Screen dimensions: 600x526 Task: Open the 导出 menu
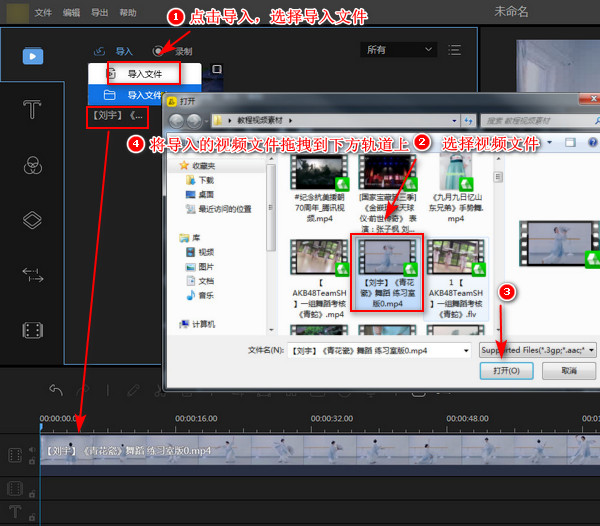coord(99,13)
